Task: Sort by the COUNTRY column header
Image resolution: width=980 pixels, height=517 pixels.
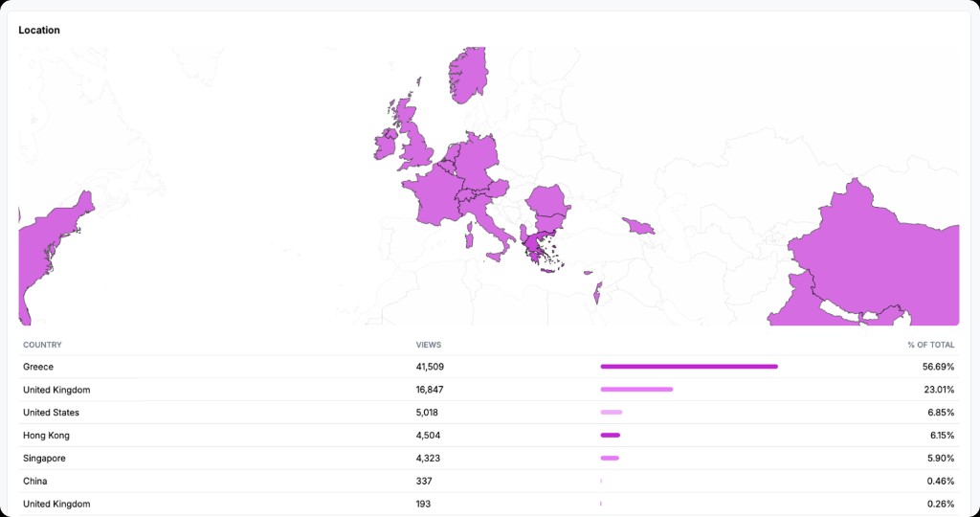Action: tap(43, 345)
